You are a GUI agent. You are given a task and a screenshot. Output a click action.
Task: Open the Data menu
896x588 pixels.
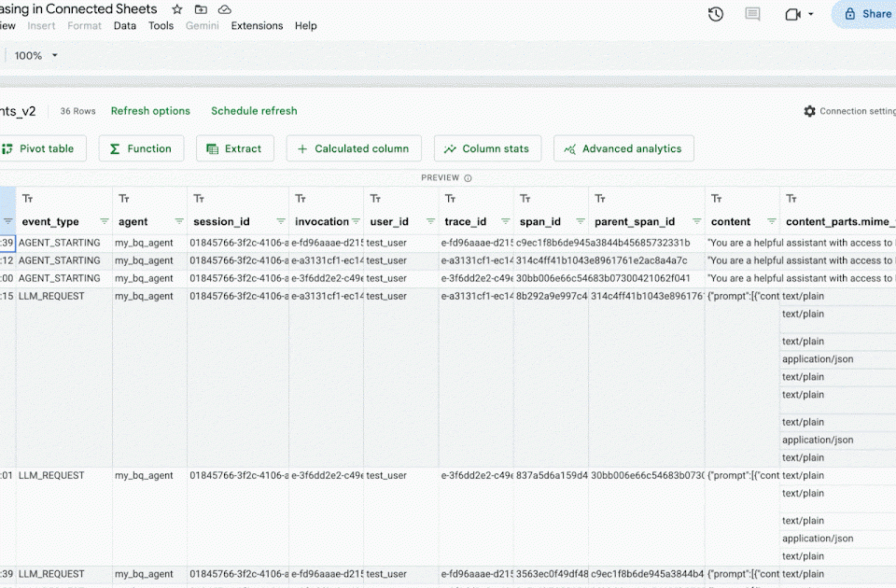(x=124, y=26)
